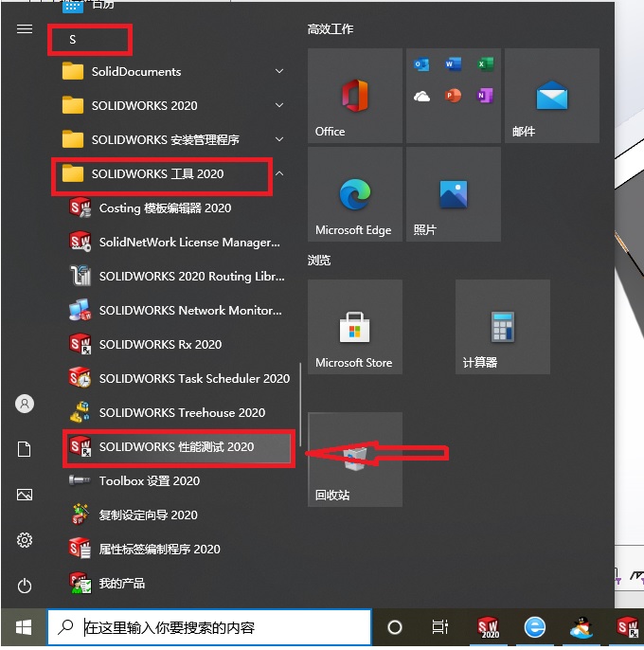Open the Documents sidebar button
This screenshot has width=644, height=650.
25,449
